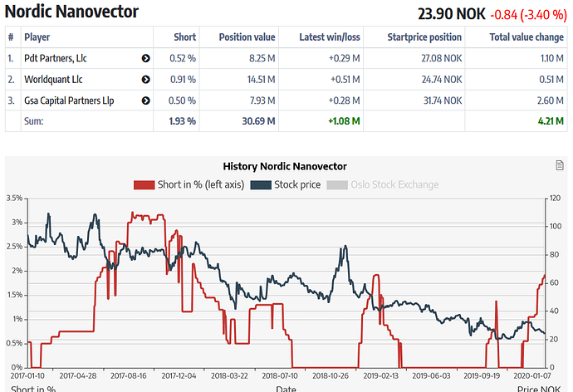The image size is (573, 392).
Task: Open the Worldquant Llc player link
Action: [53, 80]
